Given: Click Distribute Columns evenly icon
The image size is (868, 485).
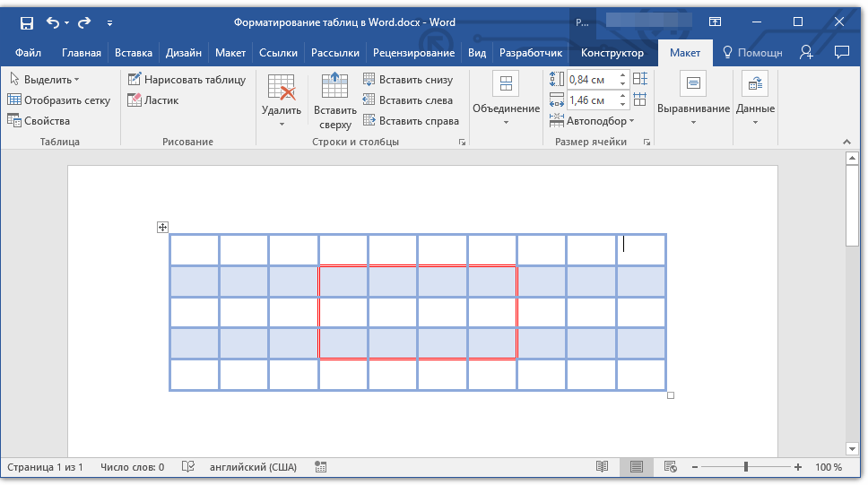Looking at the screenshot, I should pyautogui.click(x=640, y=100).
